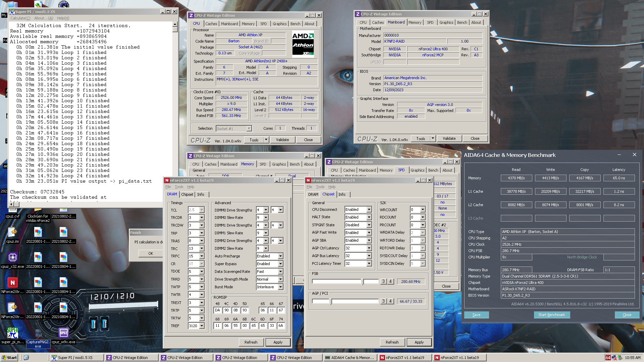Click Validate in the CPU-Z CPU window
Viewport: 644px width, 362px height.
pos(282,140)
